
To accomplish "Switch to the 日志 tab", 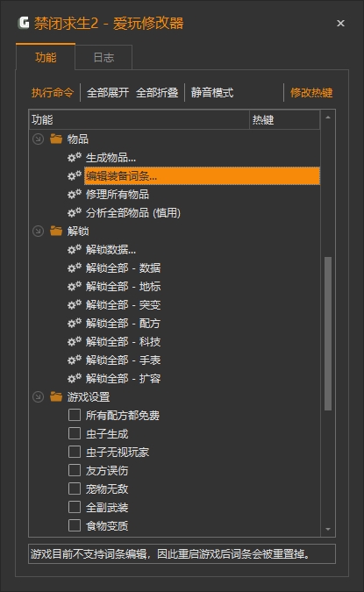I will click(x=103, y=57).
